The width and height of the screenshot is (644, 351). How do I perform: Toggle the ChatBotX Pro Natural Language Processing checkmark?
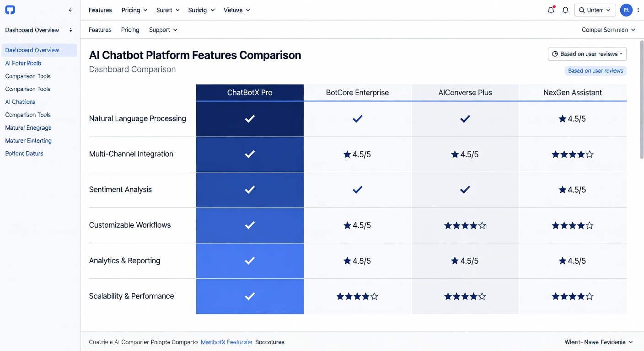(x=250, y=119)
